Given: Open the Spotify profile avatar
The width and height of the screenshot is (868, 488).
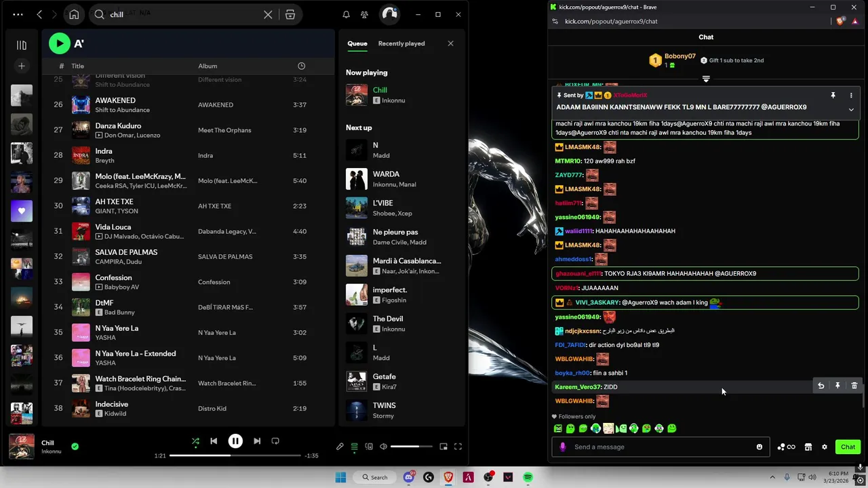Looking at the screenshot, I should coord(389,14).
